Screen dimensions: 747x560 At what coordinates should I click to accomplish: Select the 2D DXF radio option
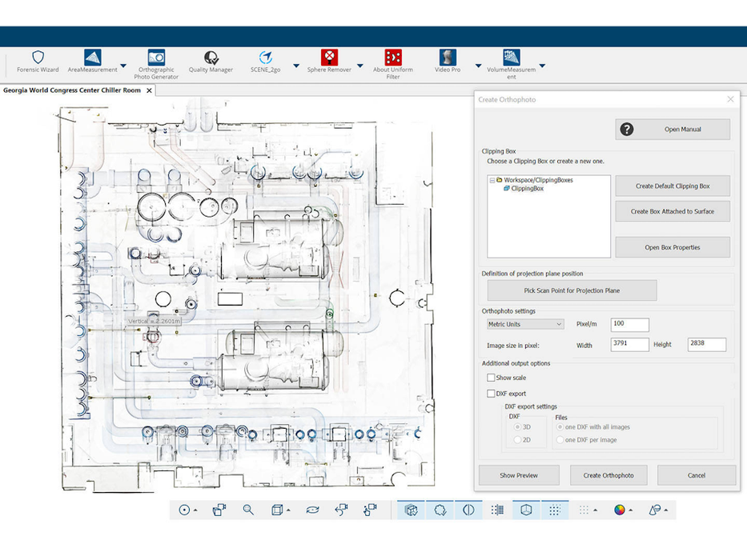[516, 440]
